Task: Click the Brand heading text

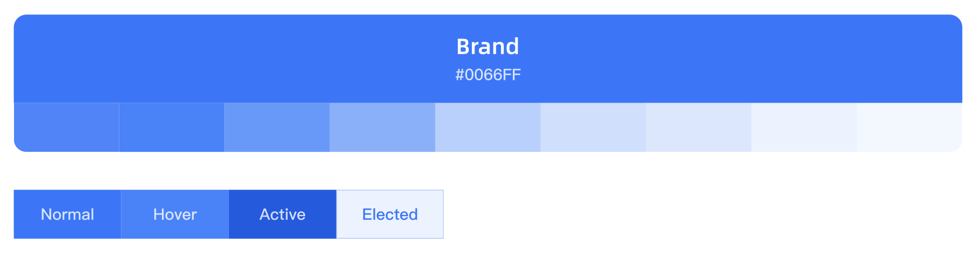Action: (487, 47)
